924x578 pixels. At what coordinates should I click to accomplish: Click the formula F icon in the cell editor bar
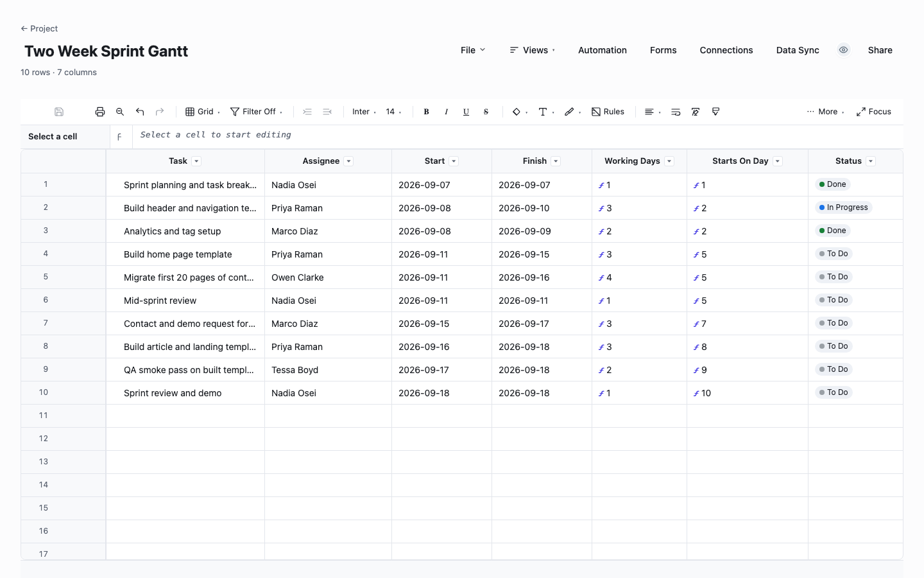pos(119,137)
